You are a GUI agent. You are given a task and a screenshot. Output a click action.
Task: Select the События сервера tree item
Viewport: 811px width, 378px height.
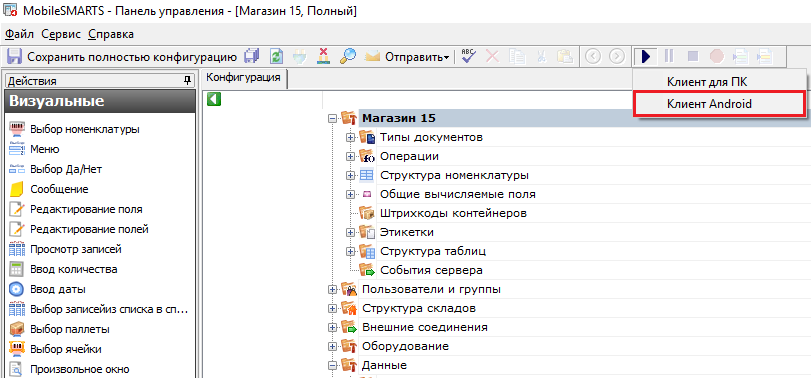[431, 270]
